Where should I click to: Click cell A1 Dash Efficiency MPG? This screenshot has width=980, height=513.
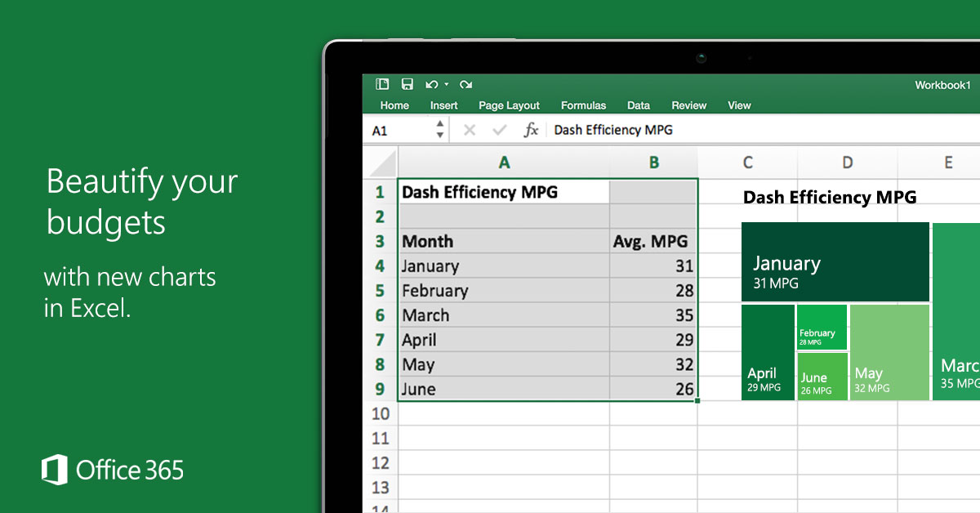(x=504, y=192)
